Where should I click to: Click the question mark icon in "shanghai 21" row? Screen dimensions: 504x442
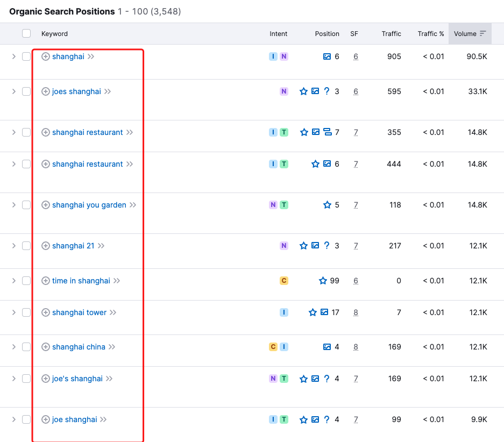[x=326, y=246]
